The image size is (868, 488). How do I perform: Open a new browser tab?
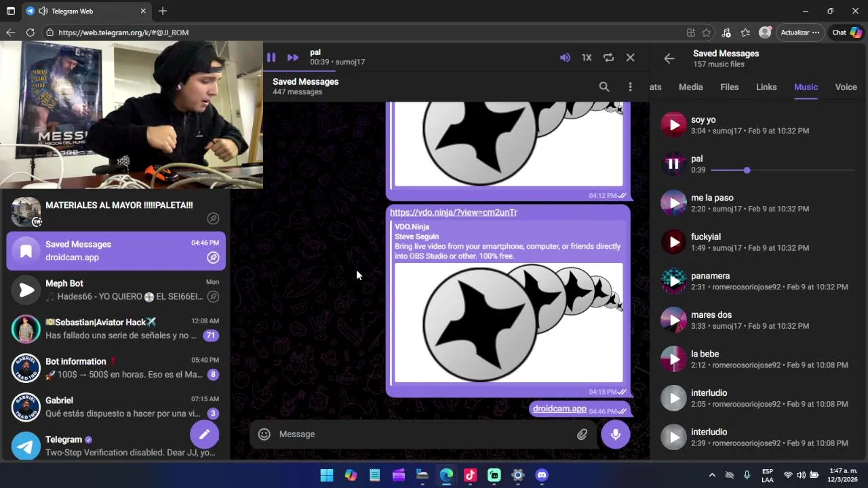(162, 11)
